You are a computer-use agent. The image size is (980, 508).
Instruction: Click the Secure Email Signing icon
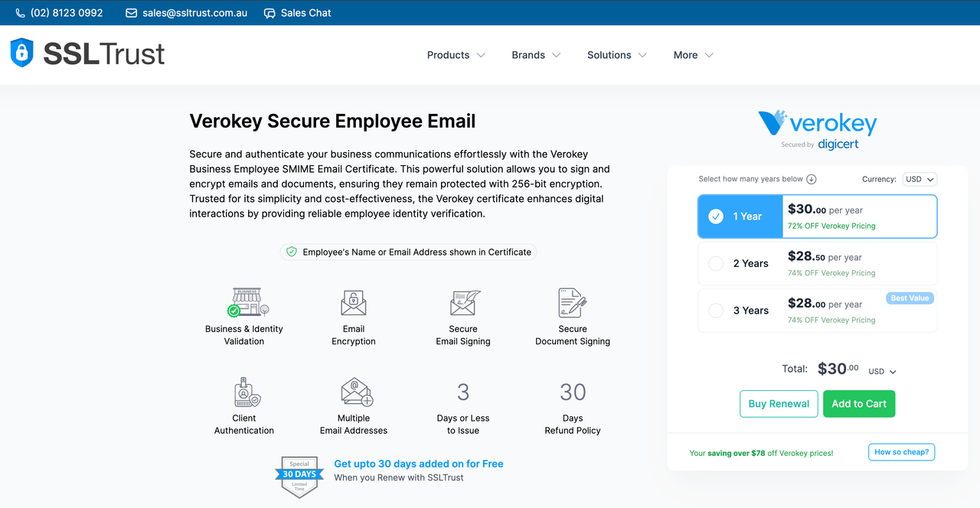[464, 303]
